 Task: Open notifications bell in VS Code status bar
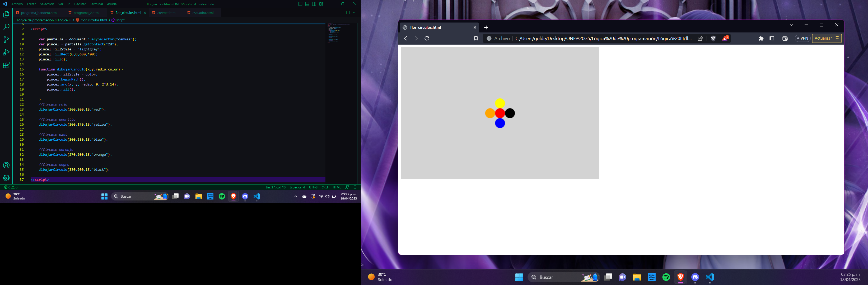355,187
